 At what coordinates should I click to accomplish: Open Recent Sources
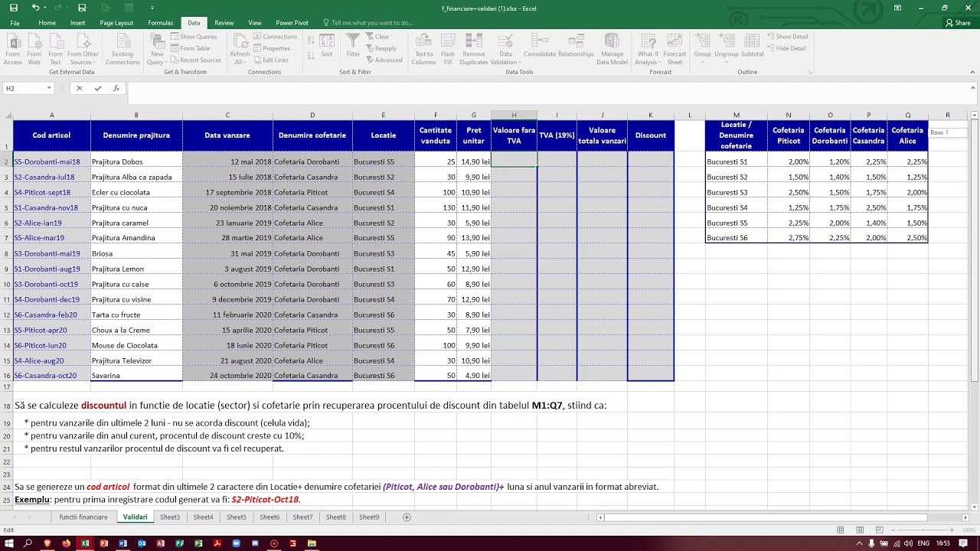click(196, 60)
